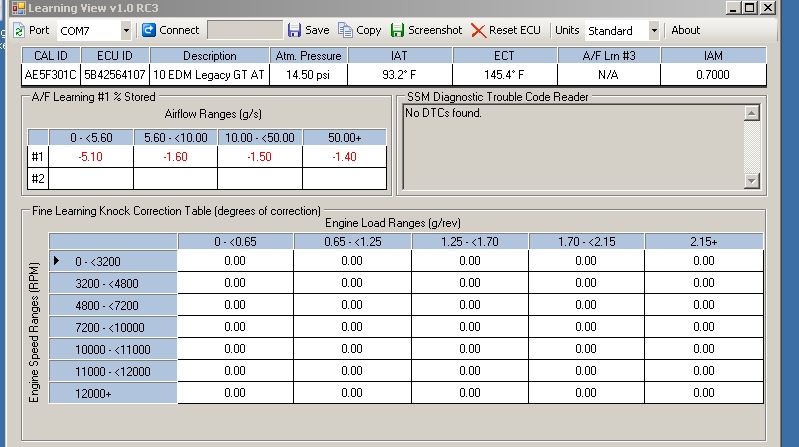
Task: Click the DTC reader scroll up arrow
Action: tap(752, 113)
